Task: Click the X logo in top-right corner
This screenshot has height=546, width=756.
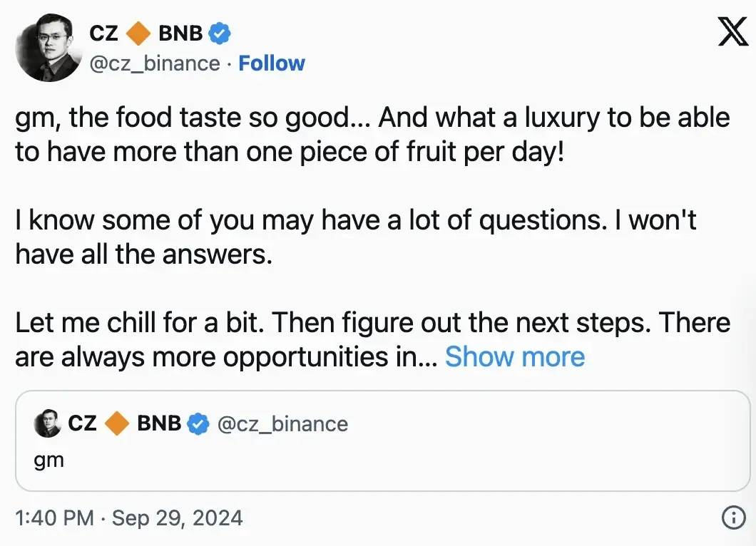Action: (732, 32)
